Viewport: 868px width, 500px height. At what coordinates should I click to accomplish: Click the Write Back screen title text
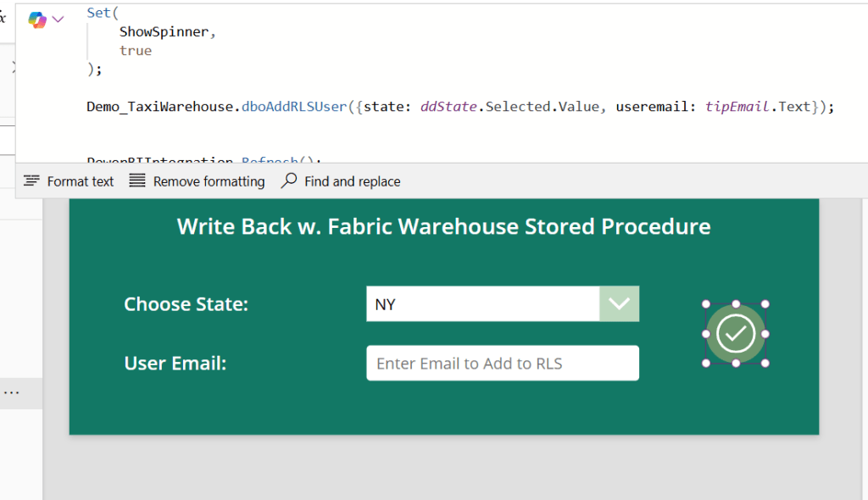click(x=443, y=226)
